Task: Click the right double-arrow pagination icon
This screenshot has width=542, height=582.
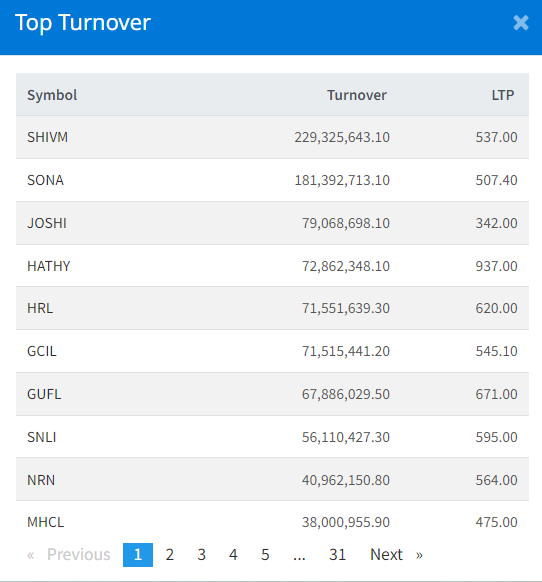Action: [419, 555]
